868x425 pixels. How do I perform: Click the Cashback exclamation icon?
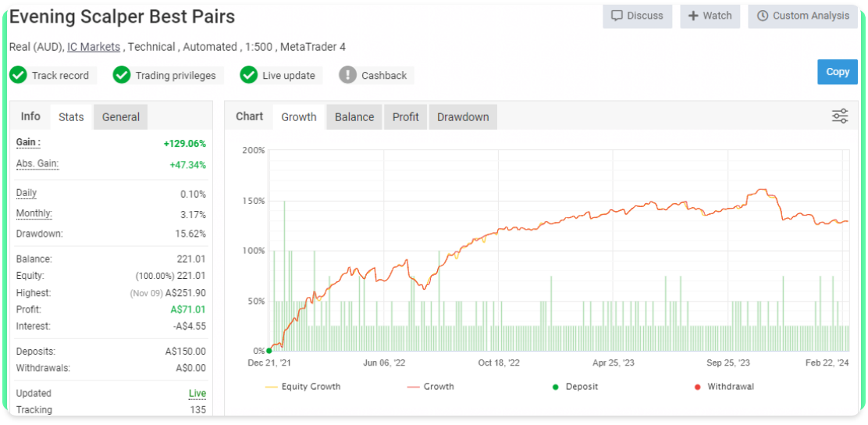(348, 75)
